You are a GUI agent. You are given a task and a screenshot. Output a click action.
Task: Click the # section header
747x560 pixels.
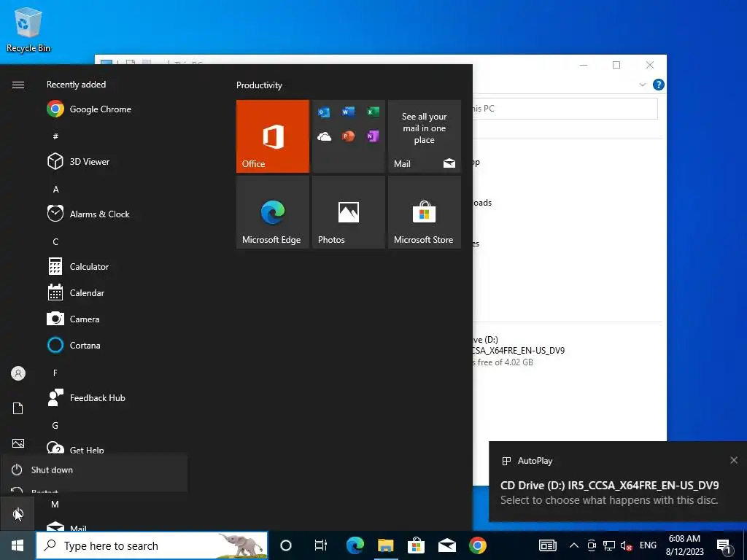(55, 136)
